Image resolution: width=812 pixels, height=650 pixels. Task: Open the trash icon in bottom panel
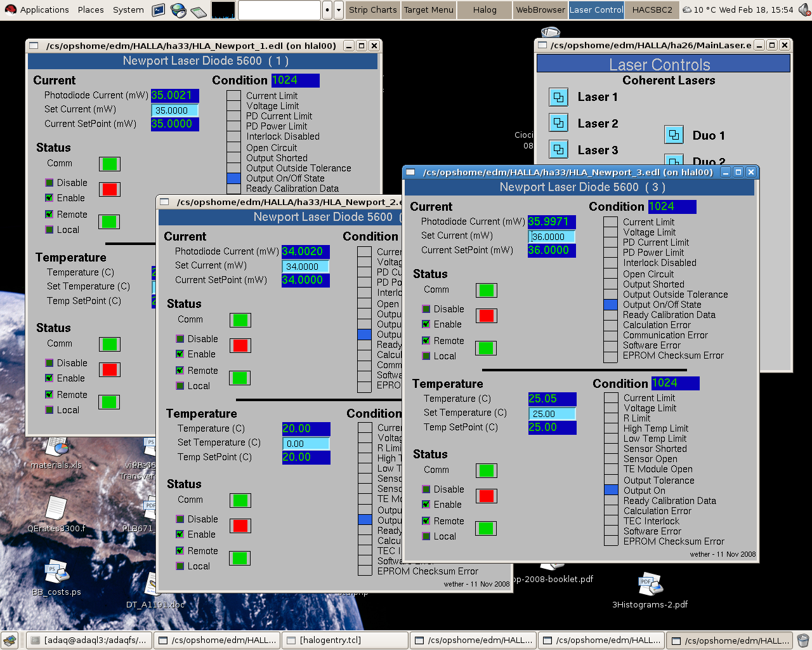[803, 640]
